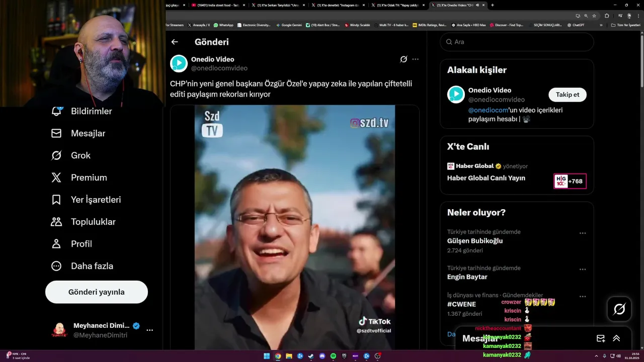
Task: Open the Tüm Yer İşaretleri folder
Action: pos(625,25)
